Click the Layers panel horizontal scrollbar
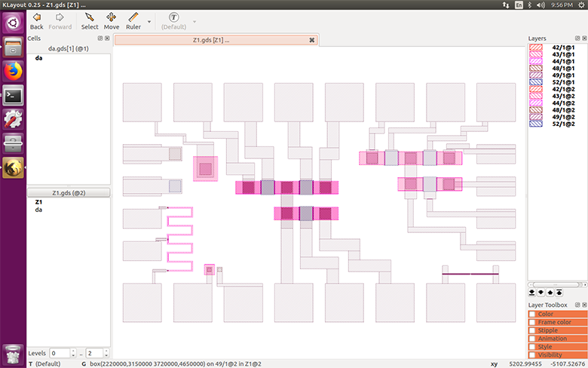Viewport: 588px width, 368px height. pos(557,285)
